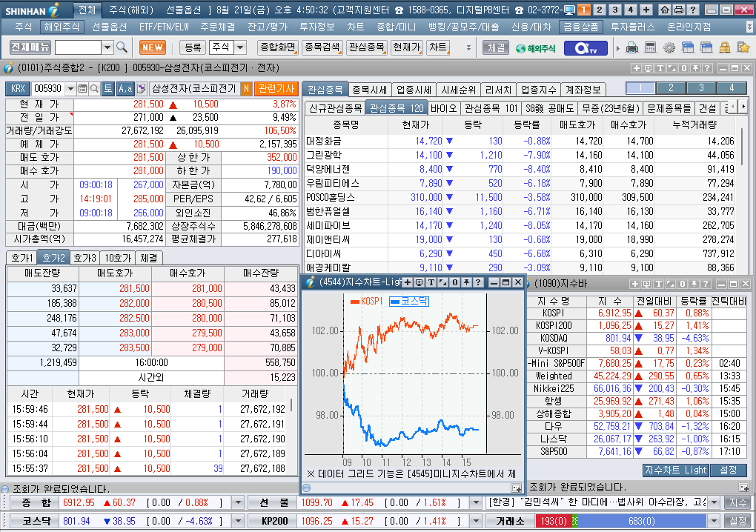
Task: Open 선물 ticker bar dropdown
Action: pyautogui.click(x=476, y=502)
